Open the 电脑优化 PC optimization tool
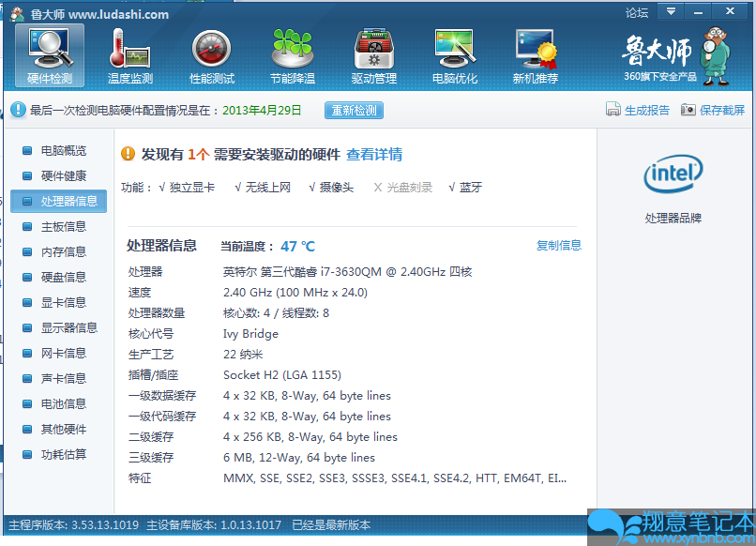Screen dimensions: 756x546 pos(455,55)
